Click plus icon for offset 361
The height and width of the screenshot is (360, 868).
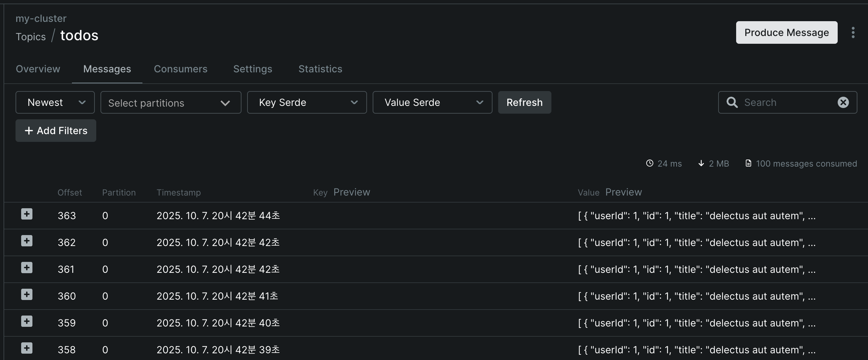(x=27, y=268)
